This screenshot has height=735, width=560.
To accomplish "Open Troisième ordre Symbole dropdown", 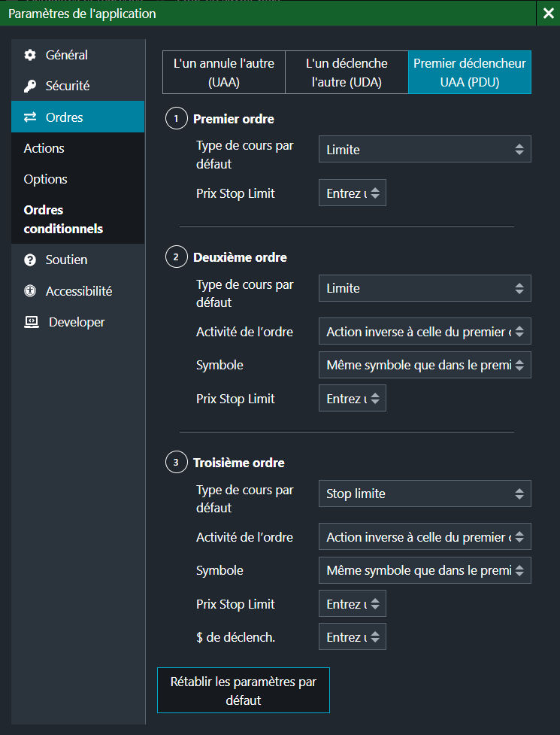I will coord(425,571).
